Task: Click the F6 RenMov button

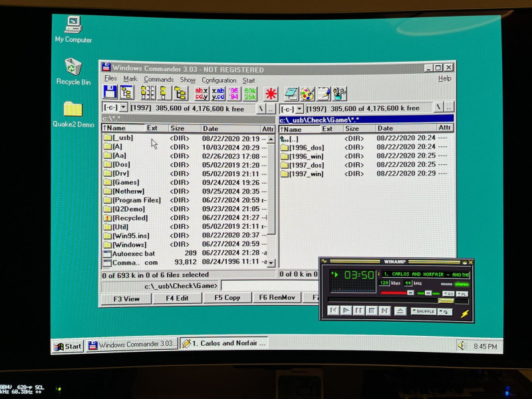Action: pos(277,297)
